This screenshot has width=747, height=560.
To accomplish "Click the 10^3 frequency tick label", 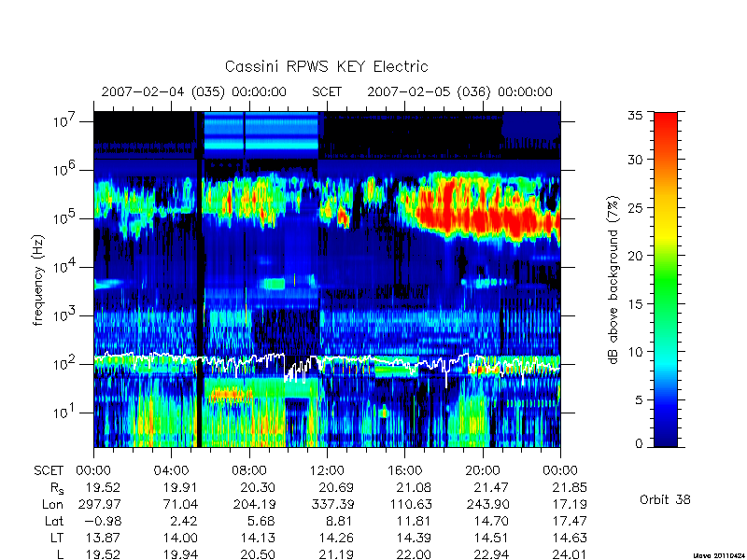I will point(65,315).
